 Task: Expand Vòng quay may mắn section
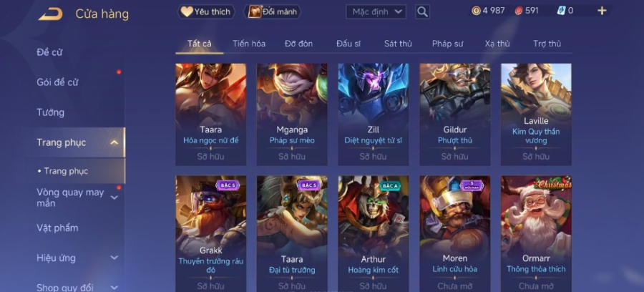pyautogui.click(x=114, y=198)
